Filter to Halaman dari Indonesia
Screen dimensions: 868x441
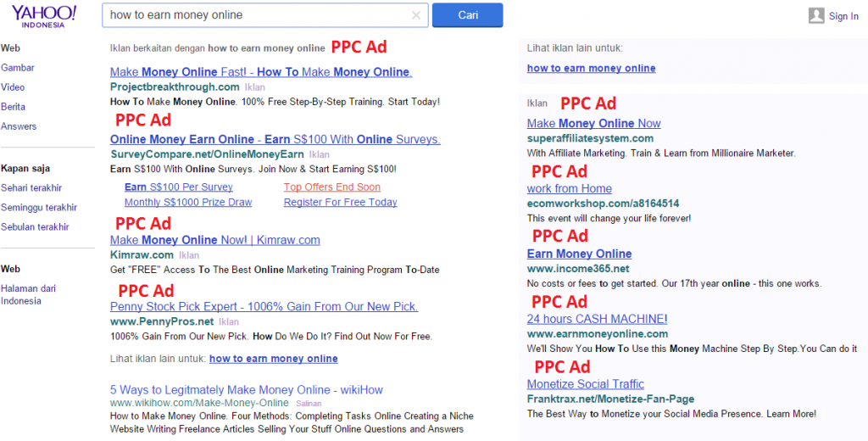28,295
